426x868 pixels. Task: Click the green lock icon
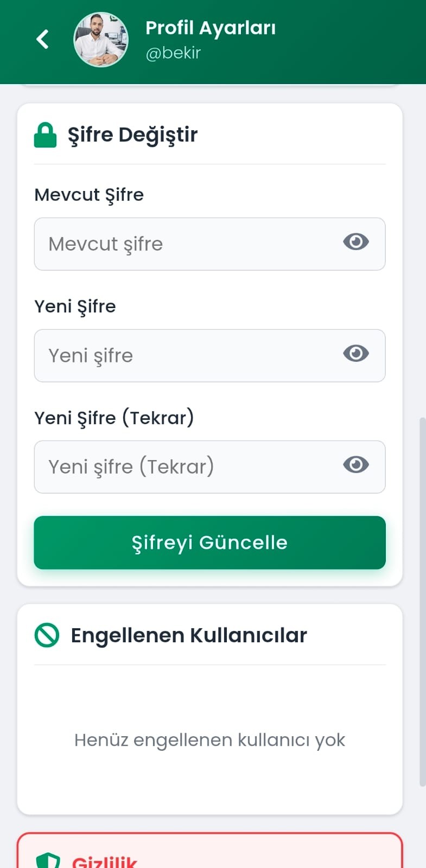click(46, 135)
